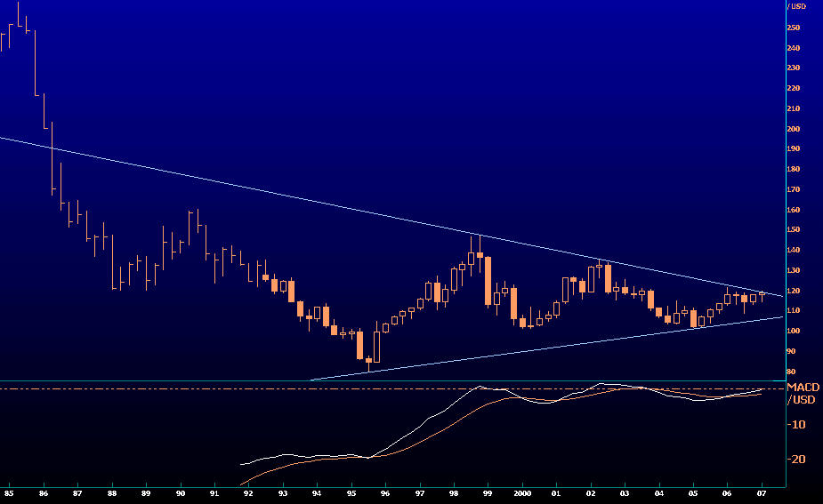The height and width of the screenshot is (504, 823).
Task: Click the 250 price axis label
Action: (x=794, y=28)
